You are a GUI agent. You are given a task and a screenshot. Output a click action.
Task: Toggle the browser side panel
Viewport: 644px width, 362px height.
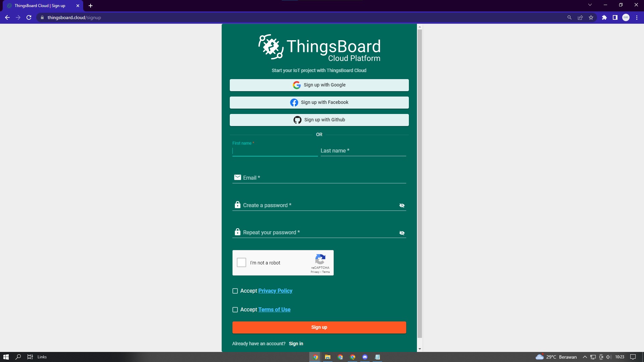pos(615,17)
